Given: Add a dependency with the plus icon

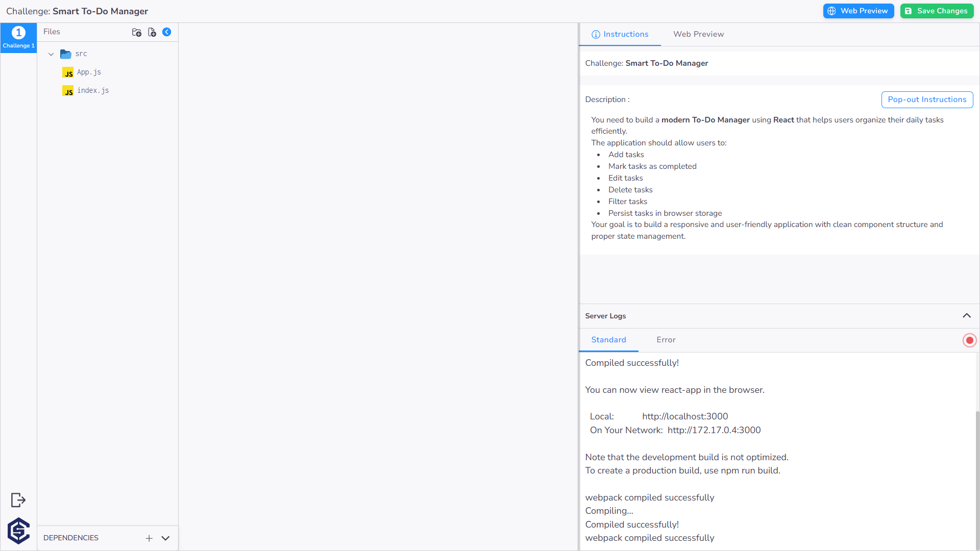Looking at the screenshot, I should [x=149, y=538].
